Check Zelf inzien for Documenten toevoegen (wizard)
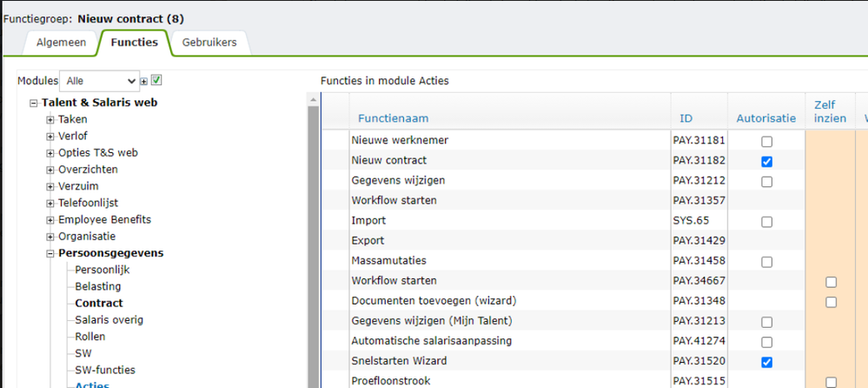Viewport: 868px width, 388px height. coord(832,302)
